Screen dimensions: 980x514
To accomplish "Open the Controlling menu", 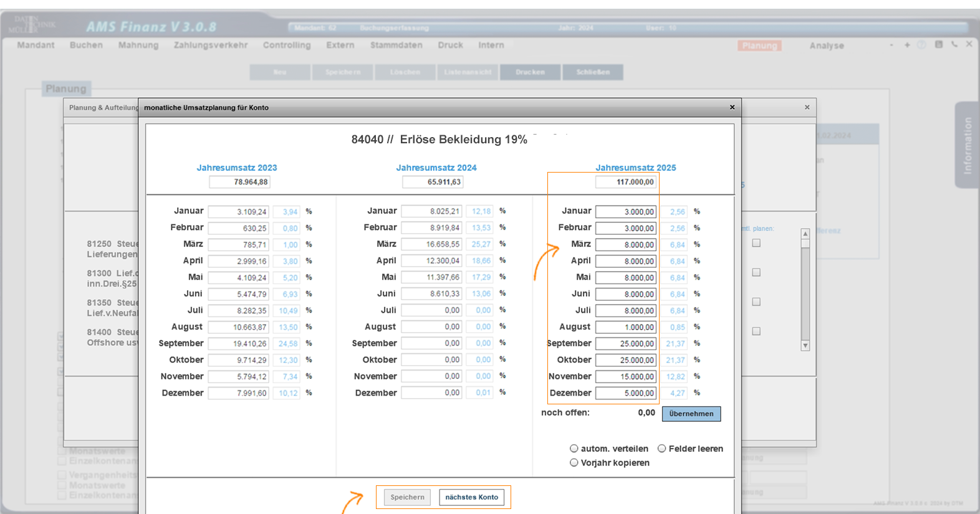I will pos(286,45).
